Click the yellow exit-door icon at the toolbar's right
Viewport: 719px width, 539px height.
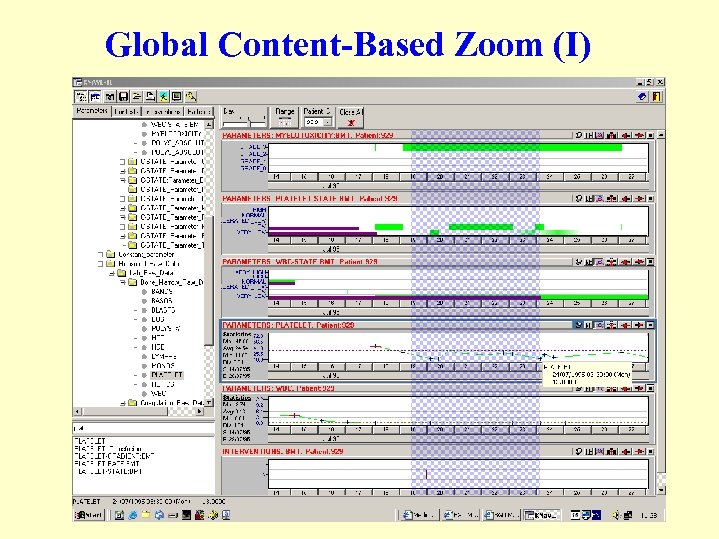click(656, 97)
